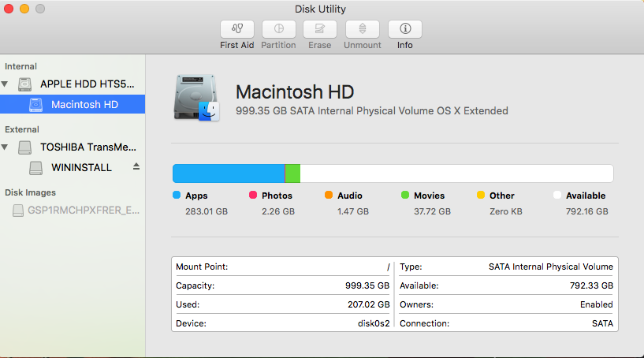Collapse the TOSHIBA TransMemory disclosure triangle

click(x=5, y=147)
